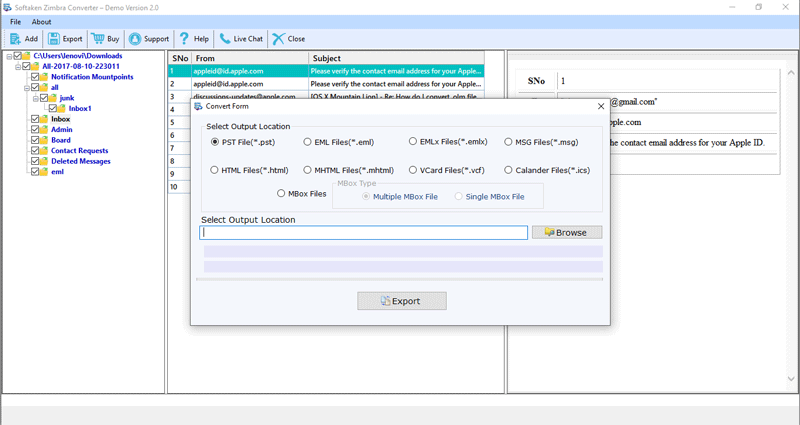Click the second export progress bar
Viewport: 800px width, 425px height.
(403, 267)
